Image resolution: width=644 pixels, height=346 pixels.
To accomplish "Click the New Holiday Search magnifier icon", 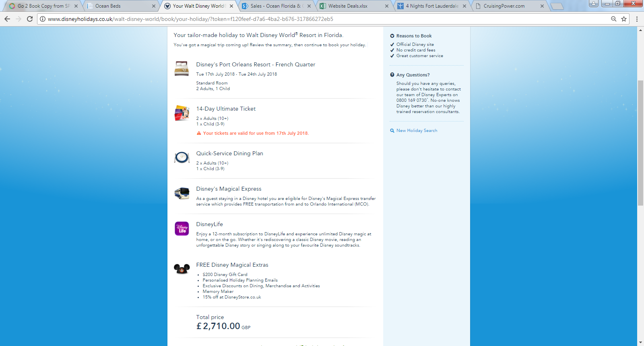I will 392,131.
